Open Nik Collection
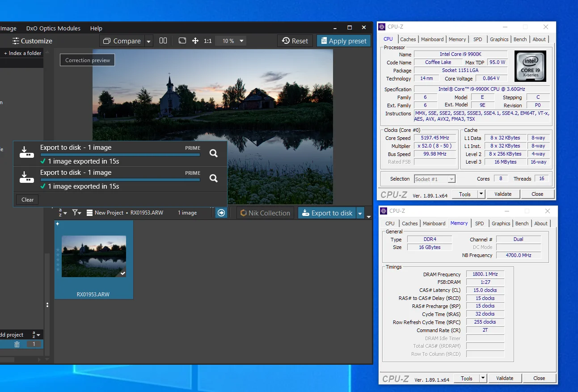The width and height of the screenshot is (578, 392). point(265,213)
